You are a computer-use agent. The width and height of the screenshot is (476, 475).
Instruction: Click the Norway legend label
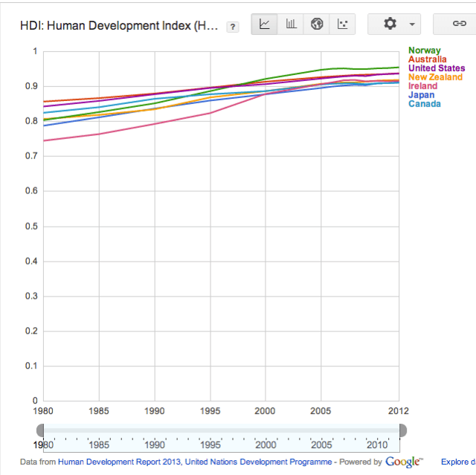pyautogui.click(x=424, y=51)
